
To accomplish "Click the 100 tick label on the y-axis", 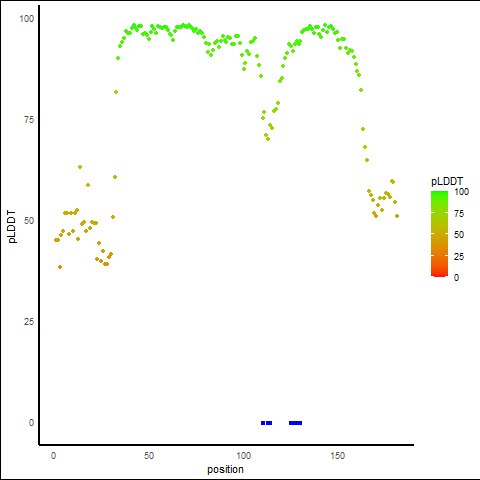I will click(27, 19).
